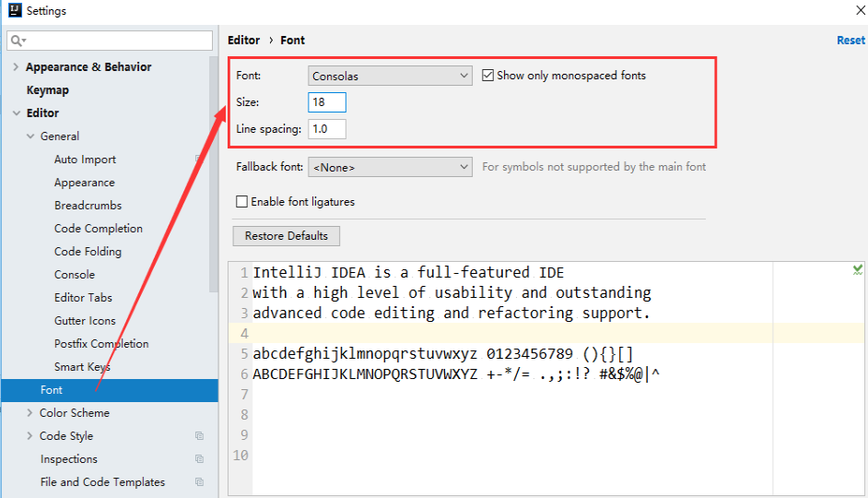Open Smart Keys settings

click(x=83, y=367)
